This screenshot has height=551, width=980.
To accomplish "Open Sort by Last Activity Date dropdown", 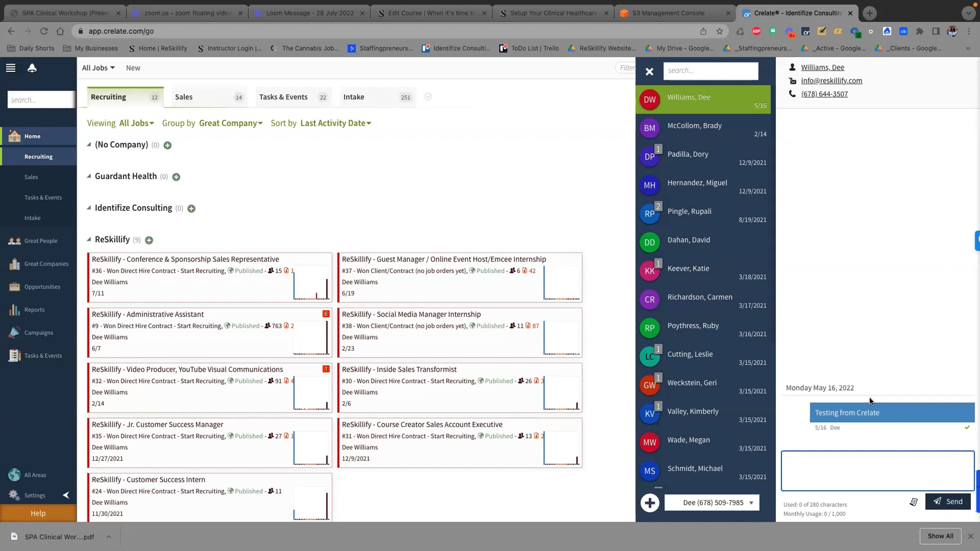I will pos(335,123).
